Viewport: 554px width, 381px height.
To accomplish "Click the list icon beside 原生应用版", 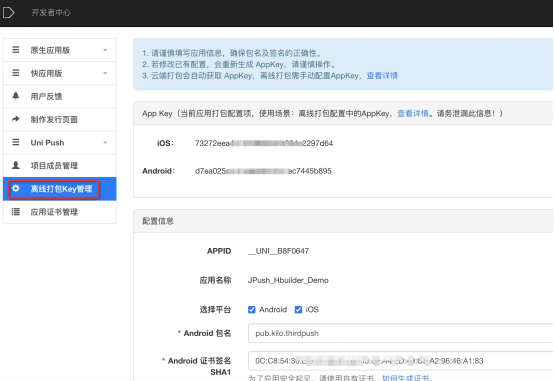I will pyautogui.click(x=16, y=50).
